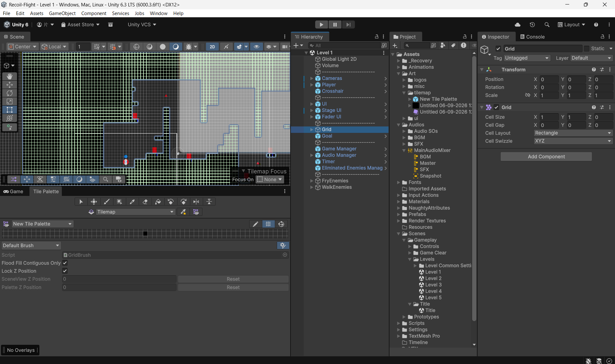
Task: Open the GameObject menu
Action: [x=62, y=13]
